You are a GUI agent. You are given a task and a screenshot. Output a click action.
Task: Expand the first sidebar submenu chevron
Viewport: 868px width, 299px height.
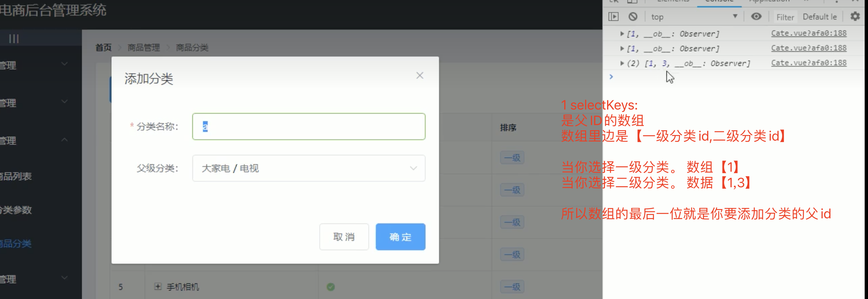tap(64, 64)
